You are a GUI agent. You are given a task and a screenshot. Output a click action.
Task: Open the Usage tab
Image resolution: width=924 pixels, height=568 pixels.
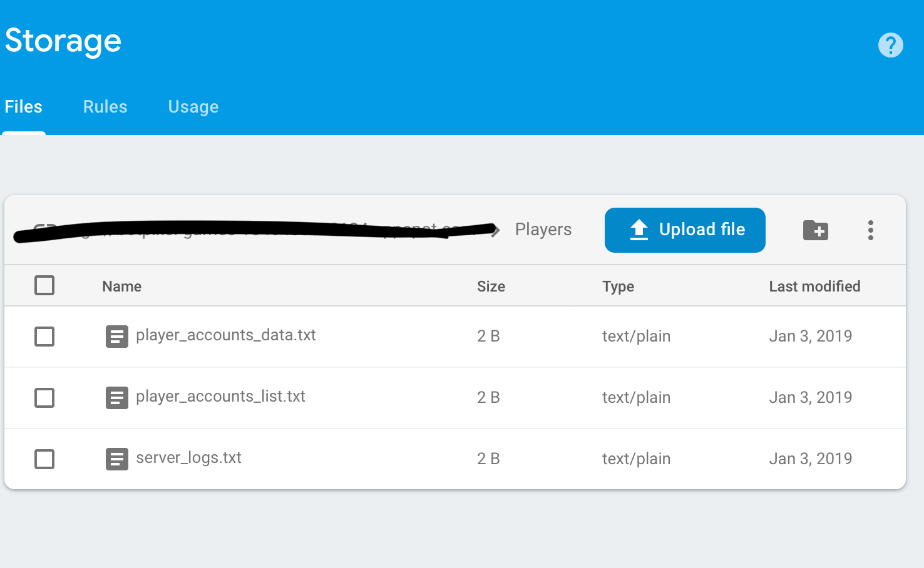click(193, 107)
